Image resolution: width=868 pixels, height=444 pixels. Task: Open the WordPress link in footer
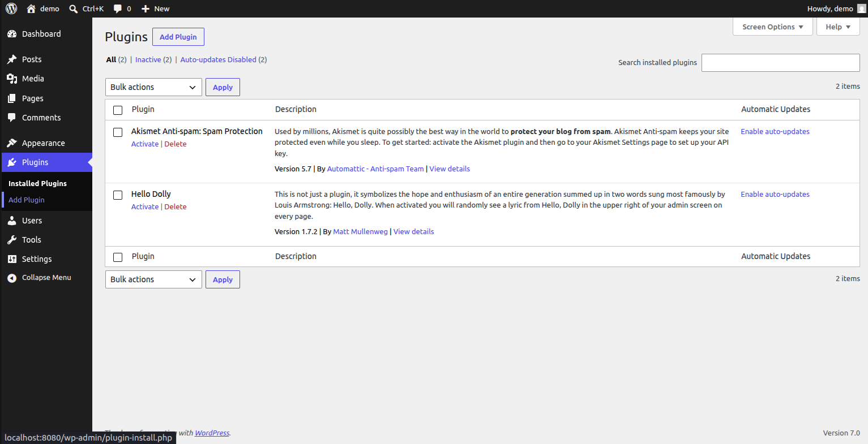(x=212, y=433)
